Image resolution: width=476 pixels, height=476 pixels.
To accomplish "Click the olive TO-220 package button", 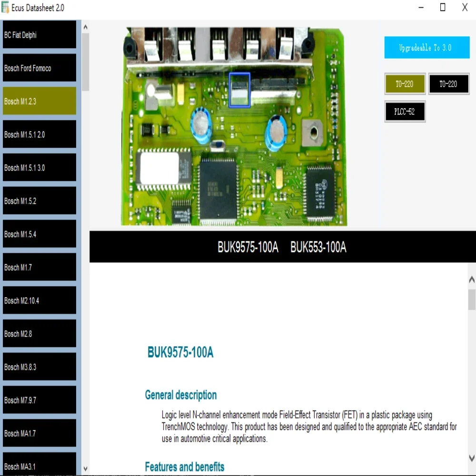I will [x=405, y=84].
